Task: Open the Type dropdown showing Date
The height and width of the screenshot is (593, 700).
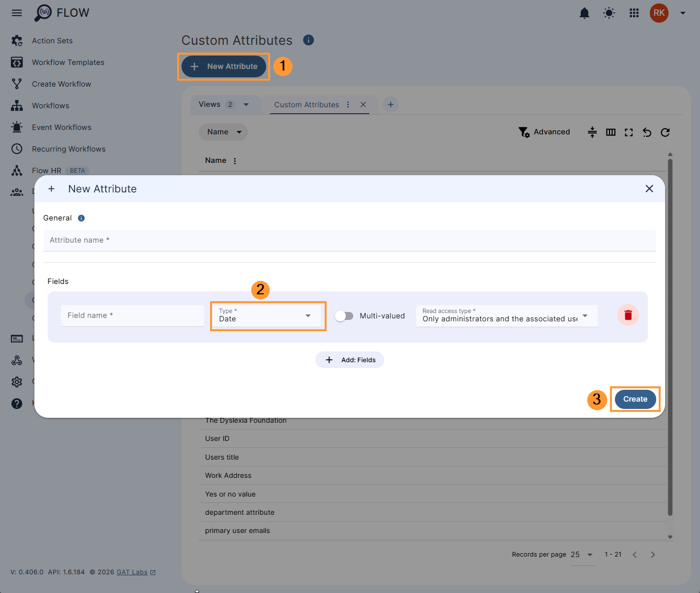Action: point(268,315)
